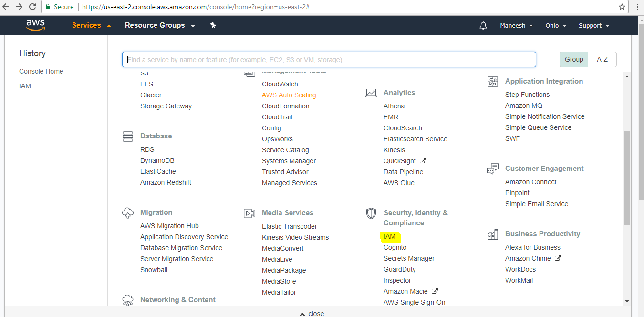Screen dimensions: 644x317
Task: Click the AWS logo
Action: [35, 25]
